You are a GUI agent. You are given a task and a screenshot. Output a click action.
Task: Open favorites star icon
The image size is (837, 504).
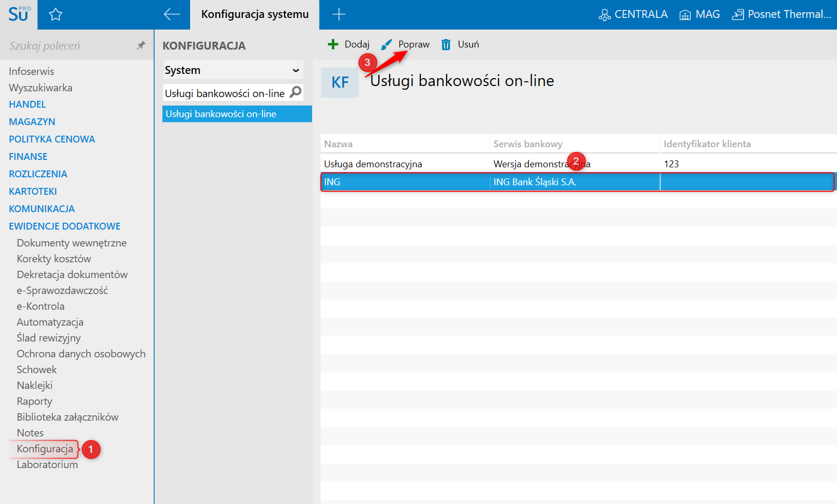(x=55, y=14)
